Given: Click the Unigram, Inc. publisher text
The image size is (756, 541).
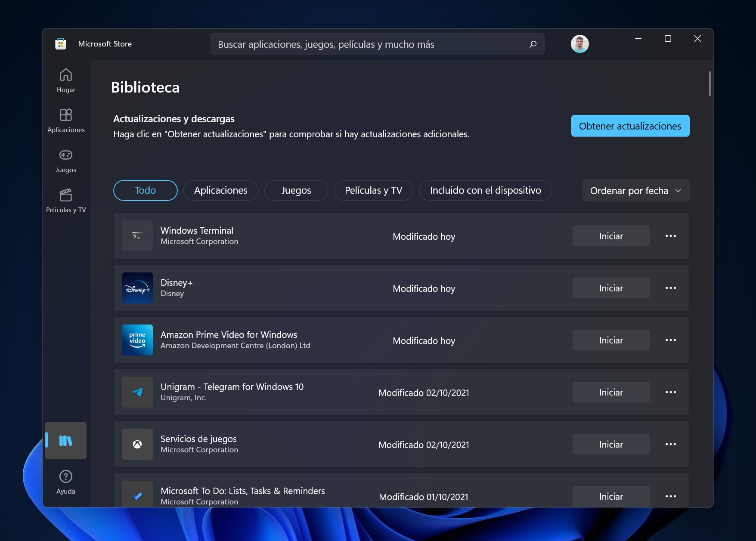Looking at the screenshot, I should point(183,398).
